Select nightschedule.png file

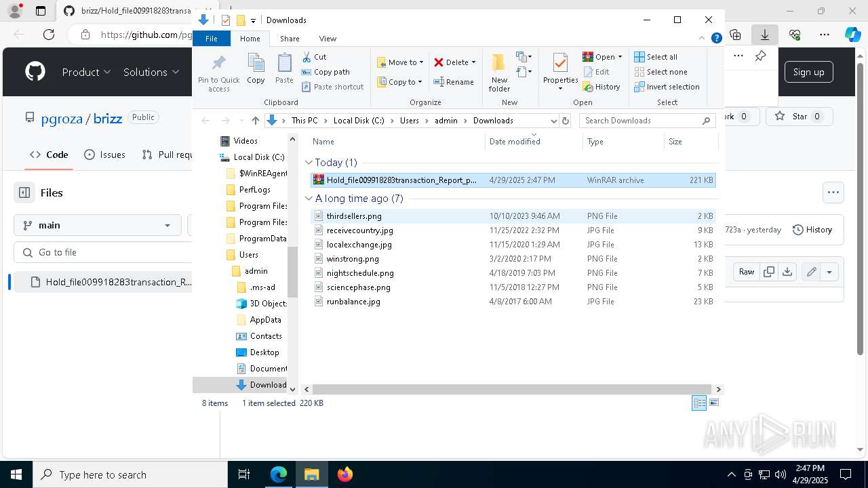pos(513,273)
